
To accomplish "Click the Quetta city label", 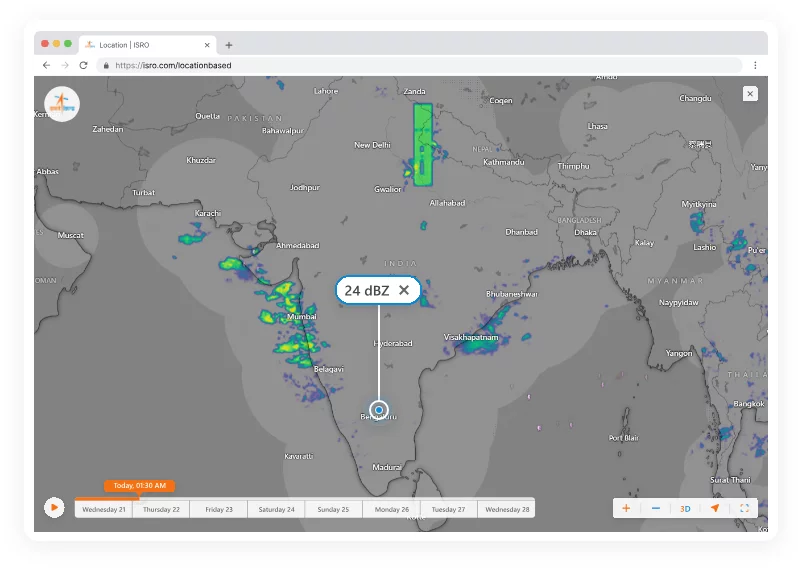I will point(208,116).
